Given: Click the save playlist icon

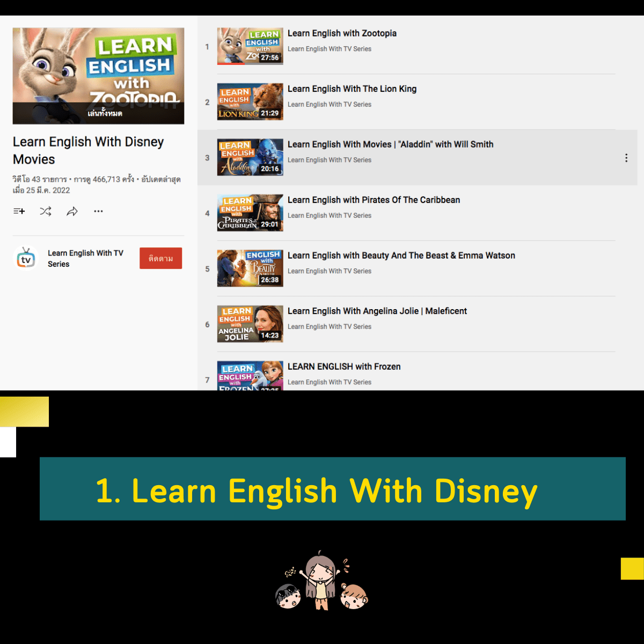Looking at the screenshot, I should pyautogui.click(x=19, y=211).
